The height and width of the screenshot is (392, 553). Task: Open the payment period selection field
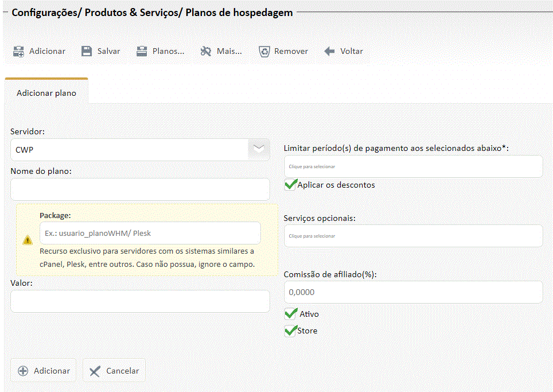click(x=413, y=166)
